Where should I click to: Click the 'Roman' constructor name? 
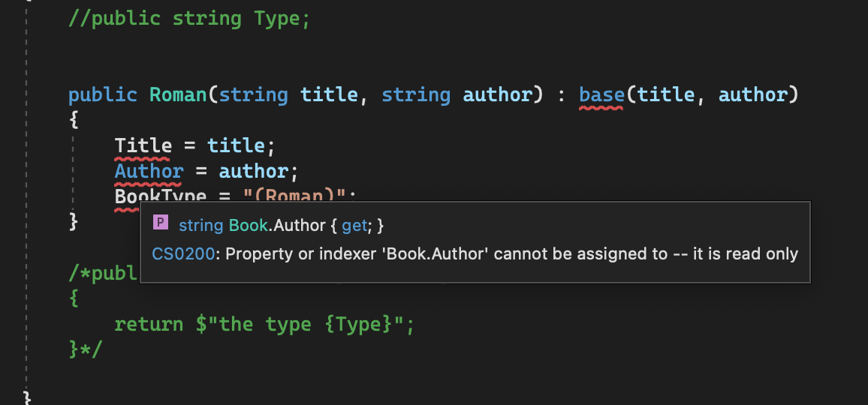click(x=178, y=94)
